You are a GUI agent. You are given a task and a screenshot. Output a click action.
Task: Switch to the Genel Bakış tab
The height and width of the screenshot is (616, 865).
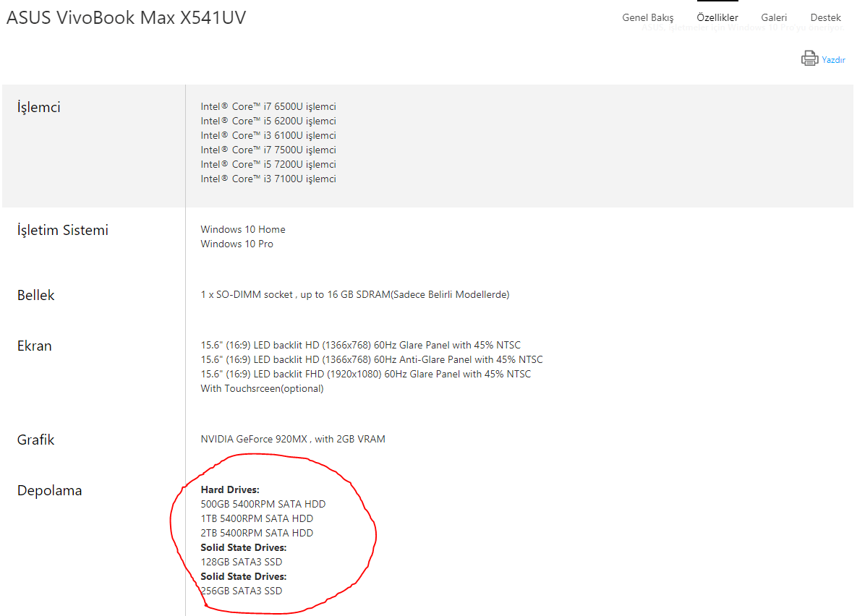(647, 17)
